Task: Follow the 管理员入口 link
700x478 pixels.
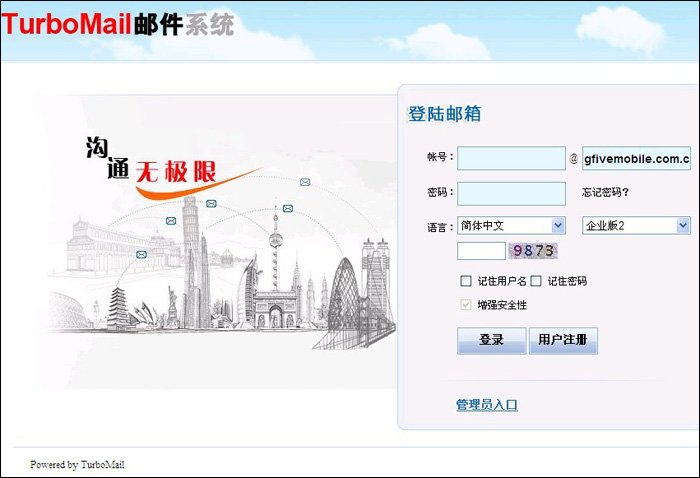Action: coord(487,405)
